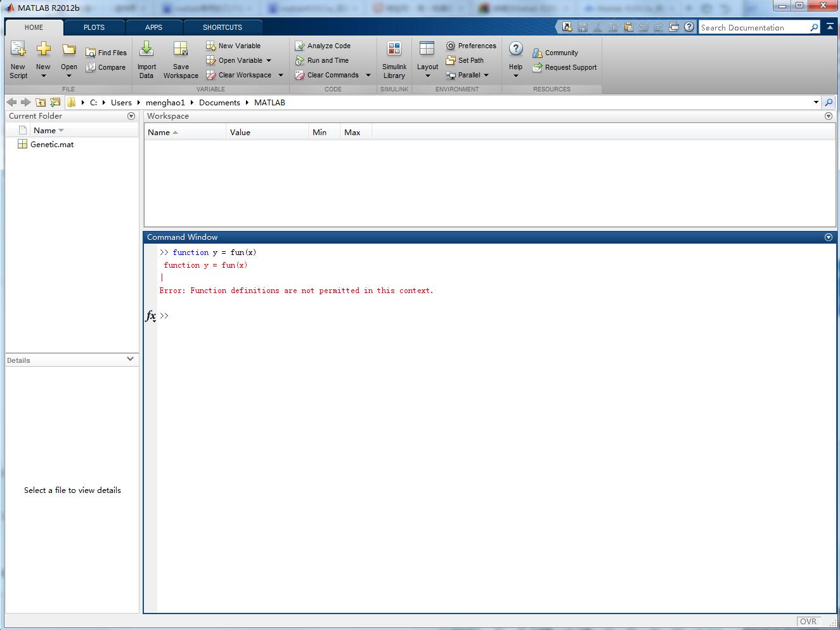
Task: Sort Workspace by Name column
Action: [185, 133]
